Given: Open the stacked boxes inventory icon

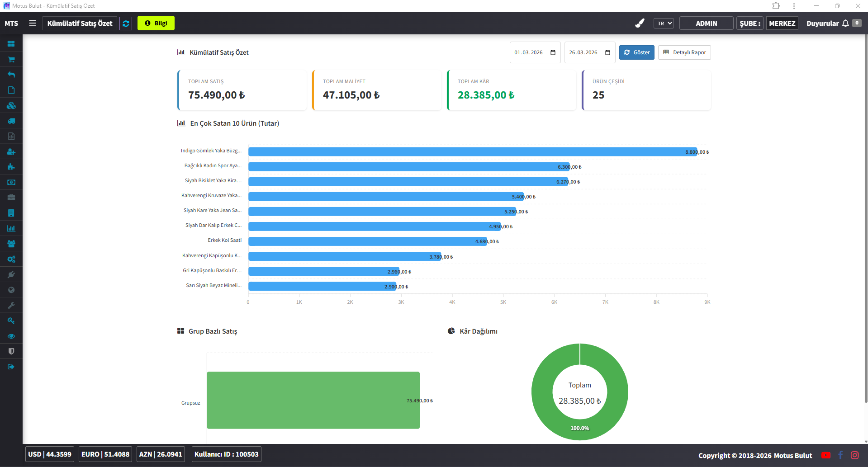Looking at the screenshot, I should pyautogui.click(x=11, y=105).
